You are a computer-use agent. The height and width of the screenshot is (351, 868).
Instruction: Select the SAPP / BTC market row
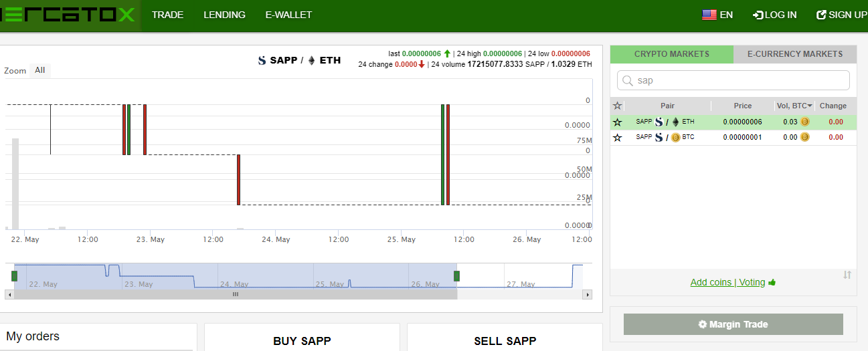coord(733,137)
